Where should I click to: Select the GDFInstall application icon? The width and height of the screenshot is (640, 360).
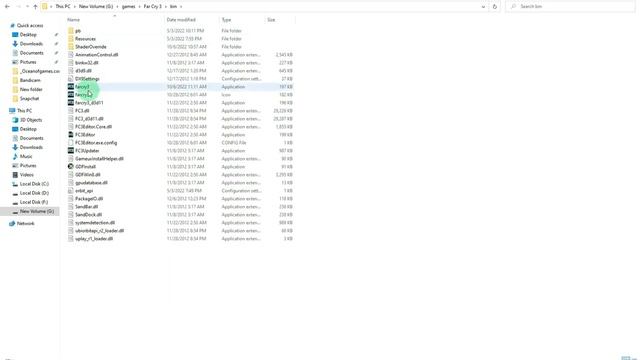(71, 167)
